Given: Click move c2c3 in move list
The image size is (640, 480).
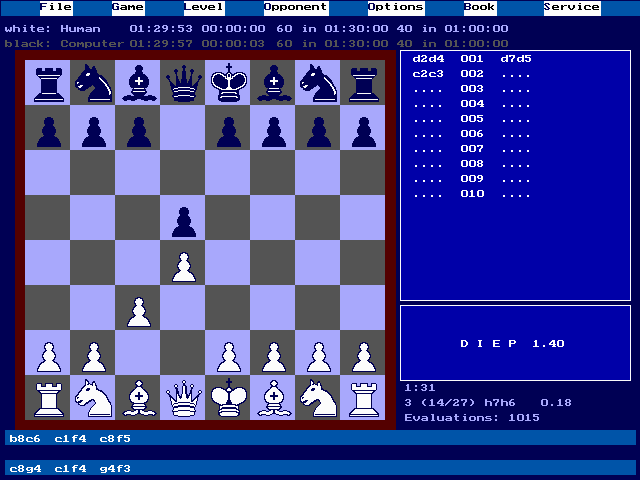Looking at the screenshot, I should click(428, 74).
